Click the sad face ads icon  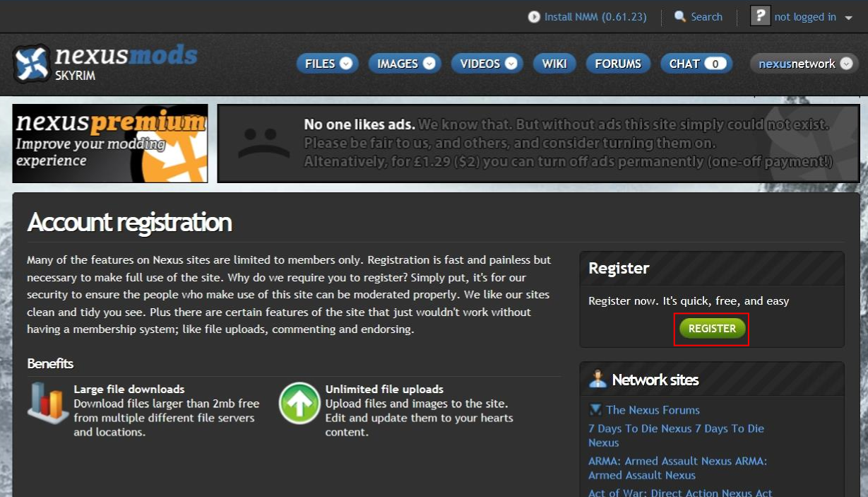[x=264, y=144]
